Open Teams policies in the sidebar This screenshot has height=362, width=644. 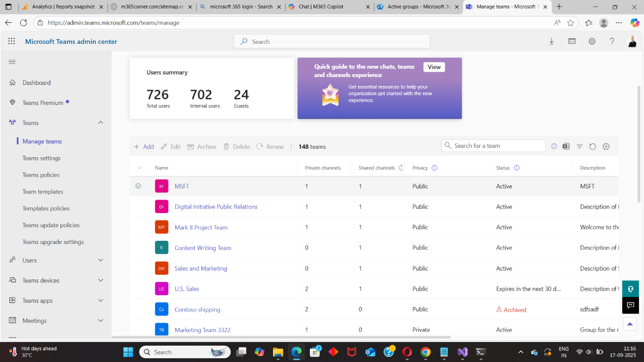[x=41, y=175]
